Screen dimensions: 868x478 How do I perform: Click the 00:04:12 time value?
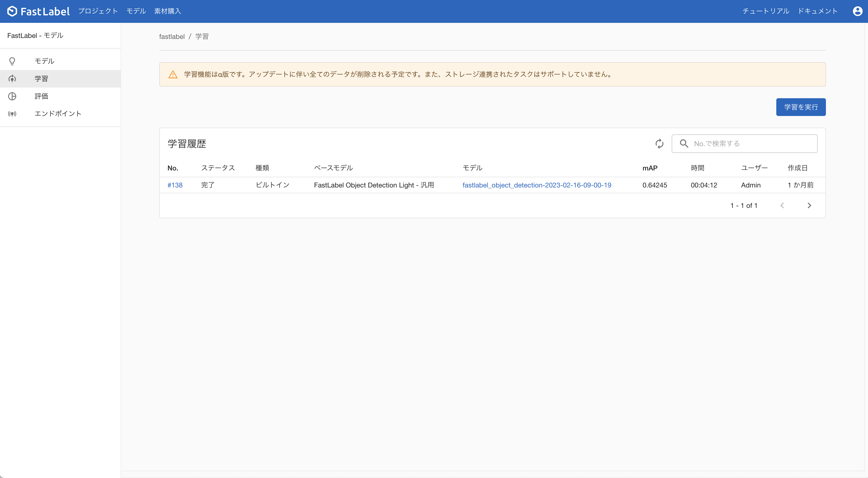[x=704, y=185]
